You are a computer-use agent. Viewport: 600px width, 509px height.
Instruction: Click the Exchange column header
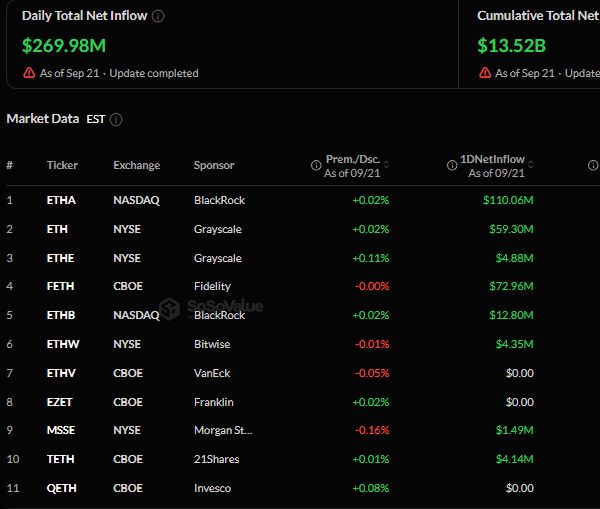[x=137, y=165]
